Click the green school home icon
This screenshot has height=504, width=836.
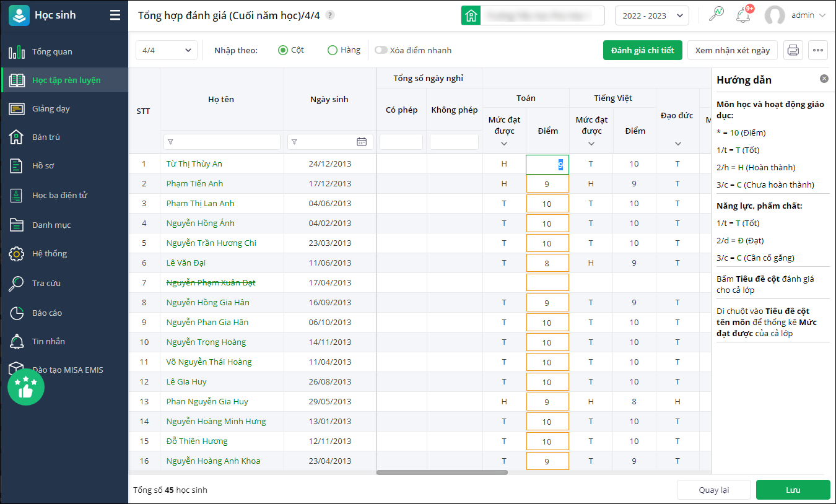click(471, 15)
